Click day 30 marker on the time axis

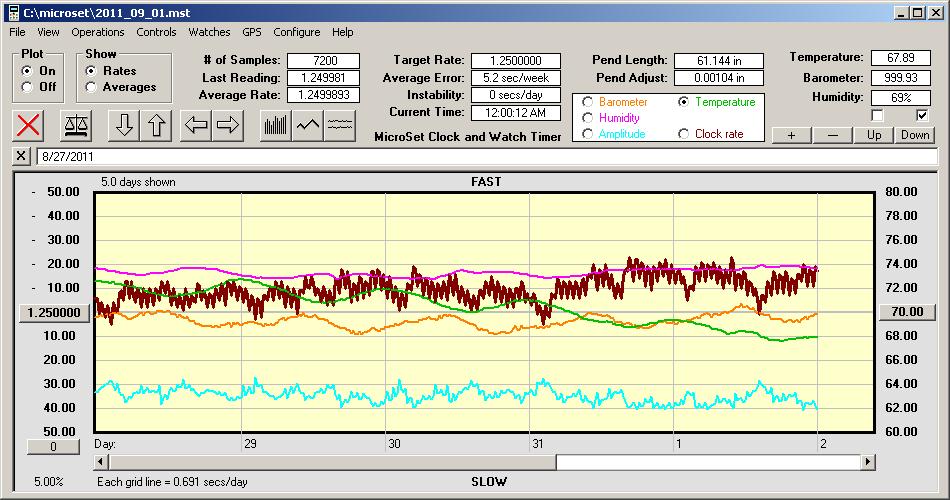tap(394, 444)
